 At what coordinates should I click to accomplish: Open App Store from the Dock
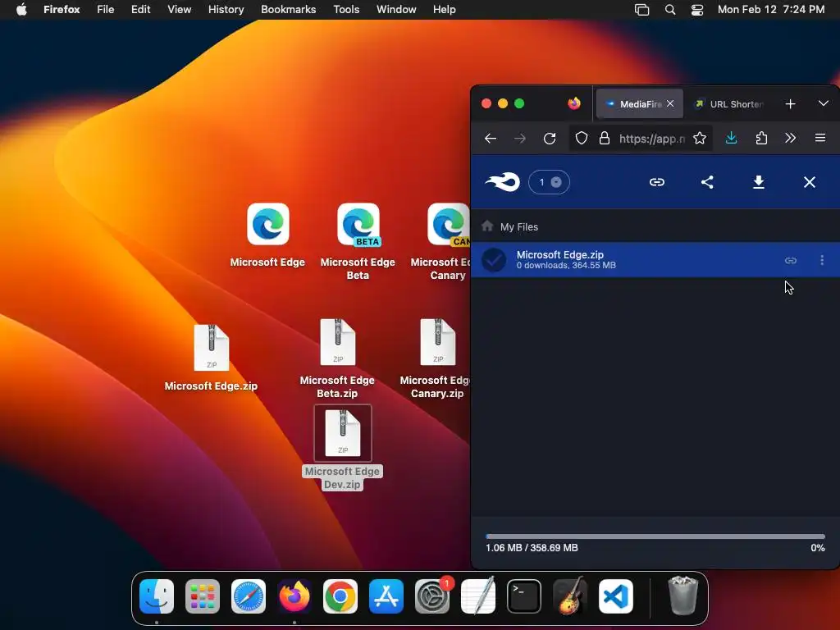tap(386, 596)
